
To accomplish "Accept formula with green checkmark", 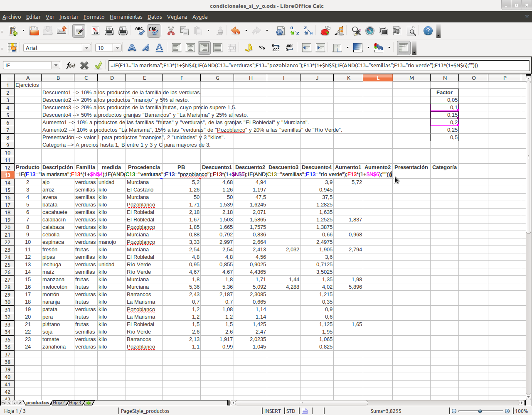I will point(99,65).
